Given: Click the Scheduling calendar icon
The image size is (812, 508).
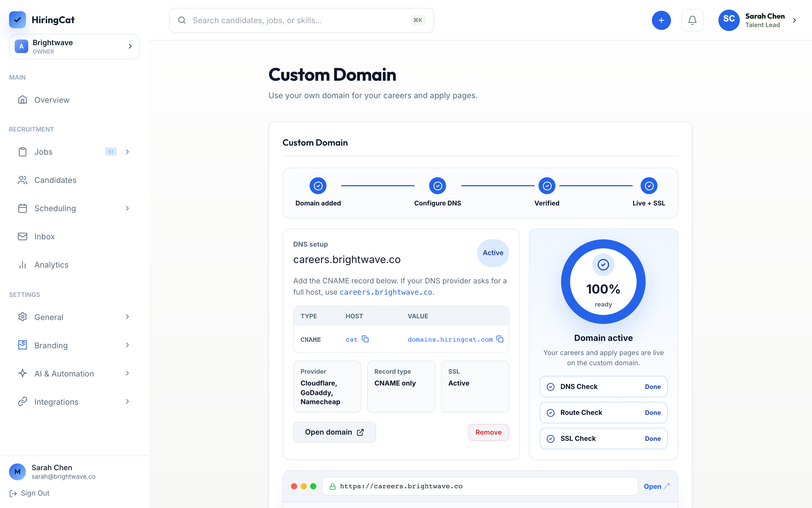Looking at the screenshot, I should 23,208.
